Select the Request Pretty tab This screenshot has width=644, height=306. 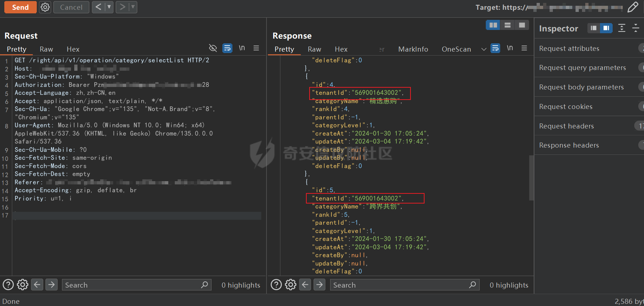pos(17,49)
